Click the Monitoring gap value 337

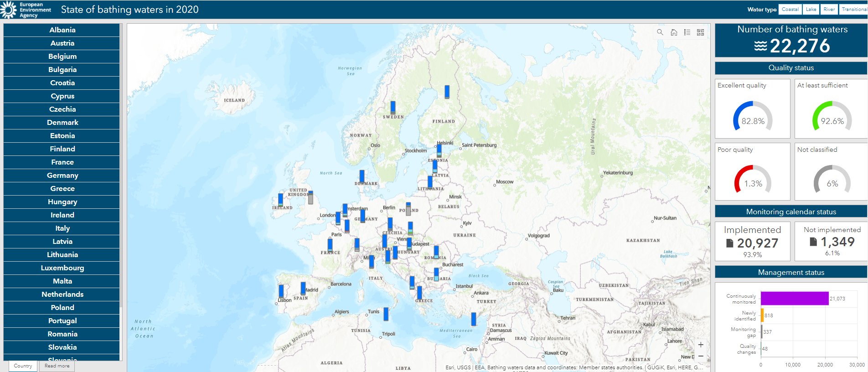pyautogui.click(x=768, y=332)
